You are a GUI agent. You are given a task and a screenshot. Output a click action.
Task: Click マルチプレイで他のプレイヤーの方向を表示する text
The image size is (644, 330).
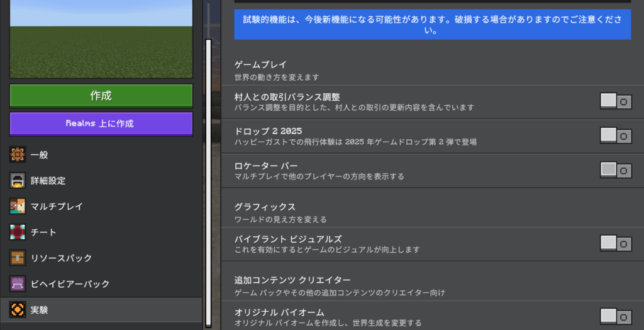(319, 176)
